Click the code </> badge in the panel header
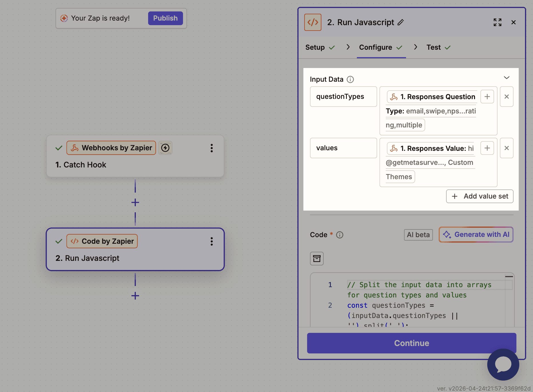 [x=313, y=22]
